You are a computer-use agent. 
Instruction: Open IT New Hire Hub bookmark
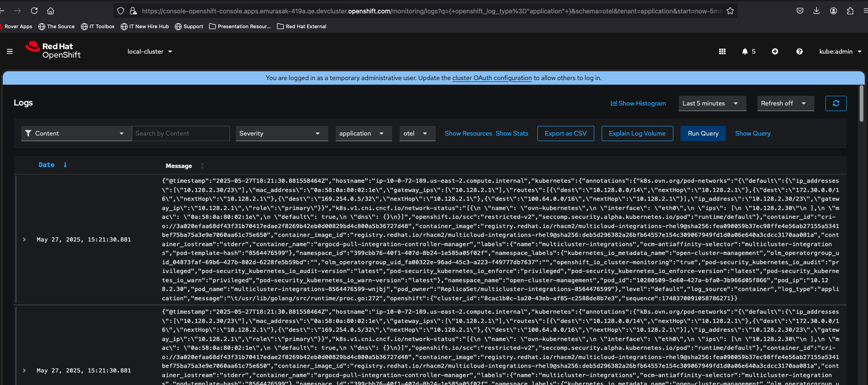[145, 26]
